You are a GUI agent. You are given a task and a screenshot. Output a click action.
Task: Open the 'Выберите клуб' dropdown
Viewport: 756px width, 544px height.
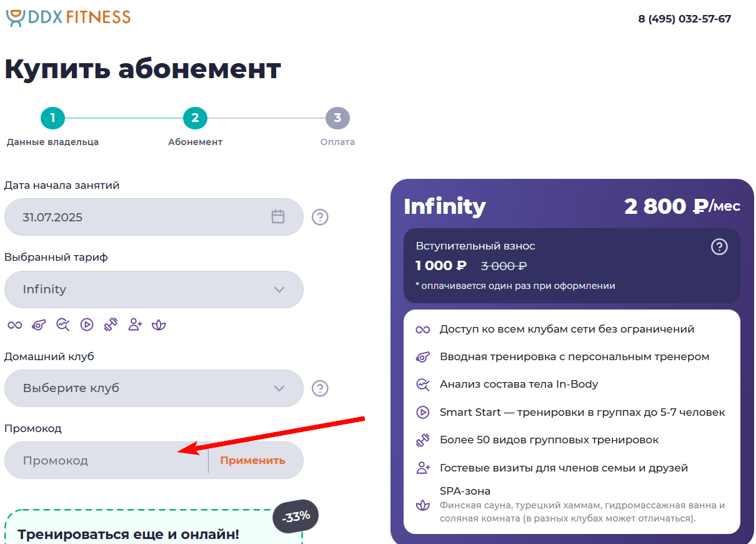[x=154, y=388]
